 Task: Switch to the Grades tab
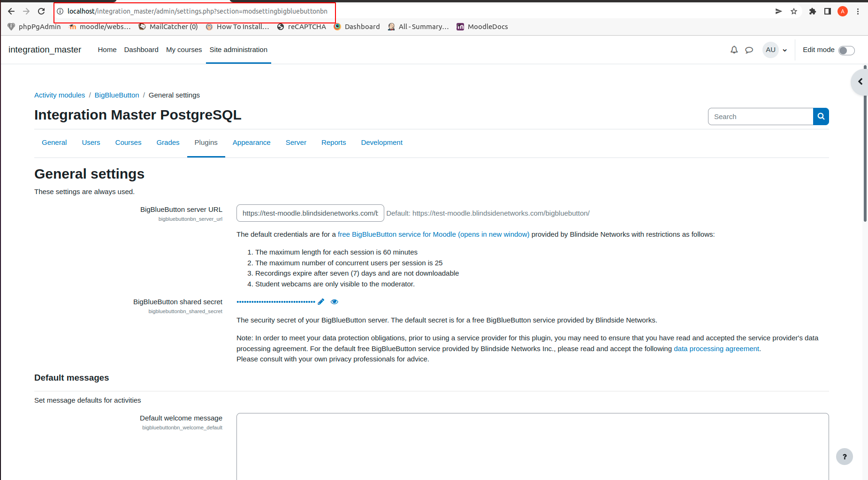click(168, 142)
